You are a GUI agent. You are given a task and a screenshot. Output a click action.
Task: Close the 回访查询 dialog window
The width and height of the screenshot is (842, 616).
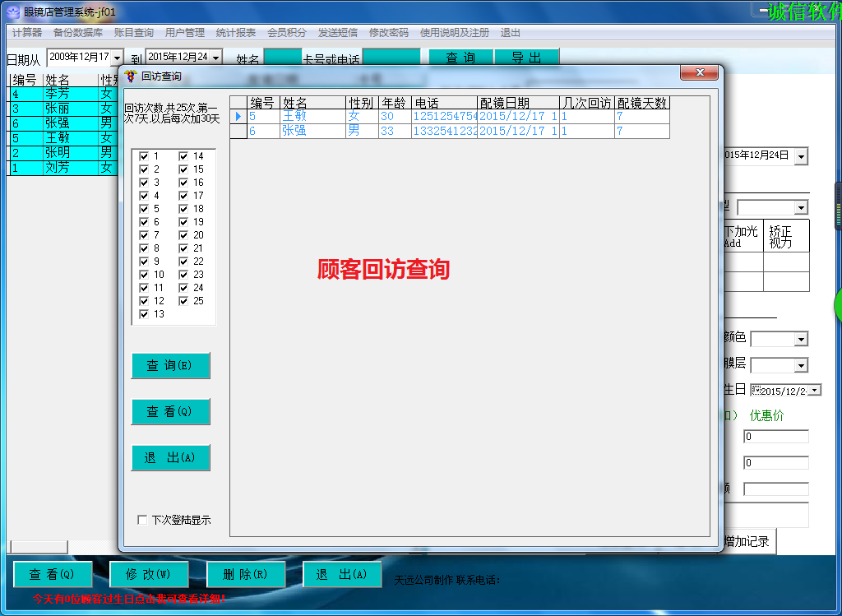700,73
